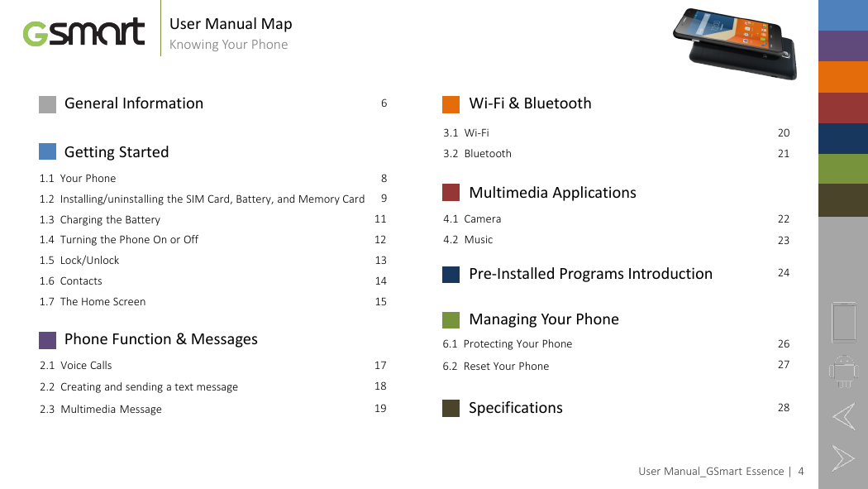This screenshot has width=868, height=489.
Task: Go to next page with right arrow
Action: [x=844, y=458]
